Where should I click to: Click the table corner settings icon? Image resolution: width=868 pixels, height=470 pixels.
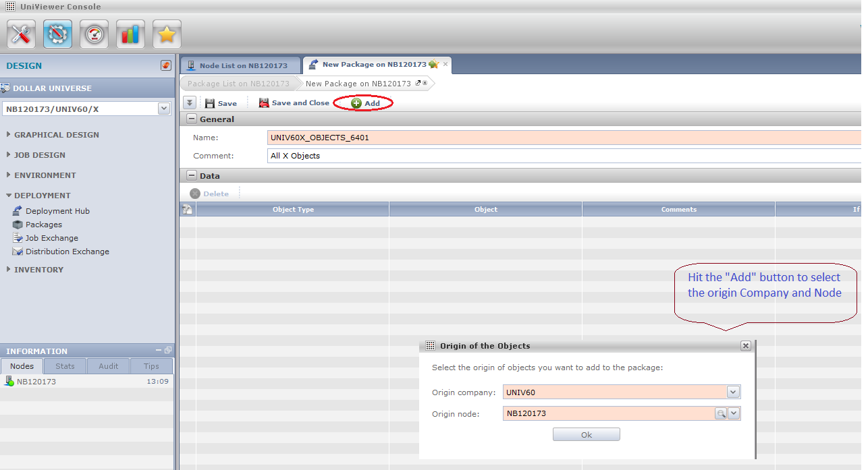[x=188, y=210]
